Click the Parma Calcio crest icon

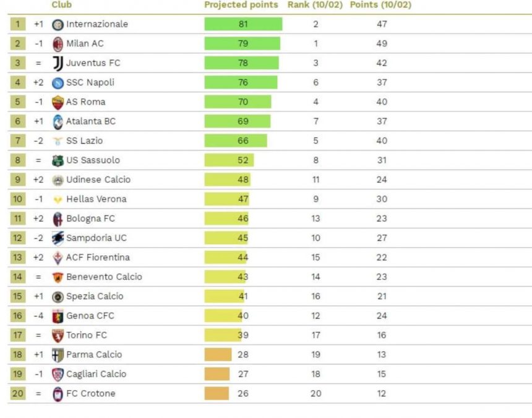click(58, 355)
